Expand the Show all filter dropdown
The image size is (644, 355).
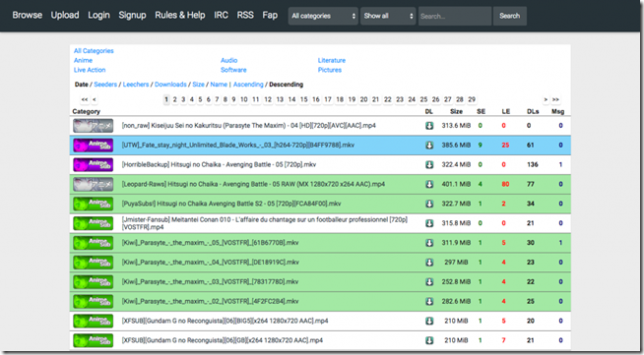tap(388, 16)
